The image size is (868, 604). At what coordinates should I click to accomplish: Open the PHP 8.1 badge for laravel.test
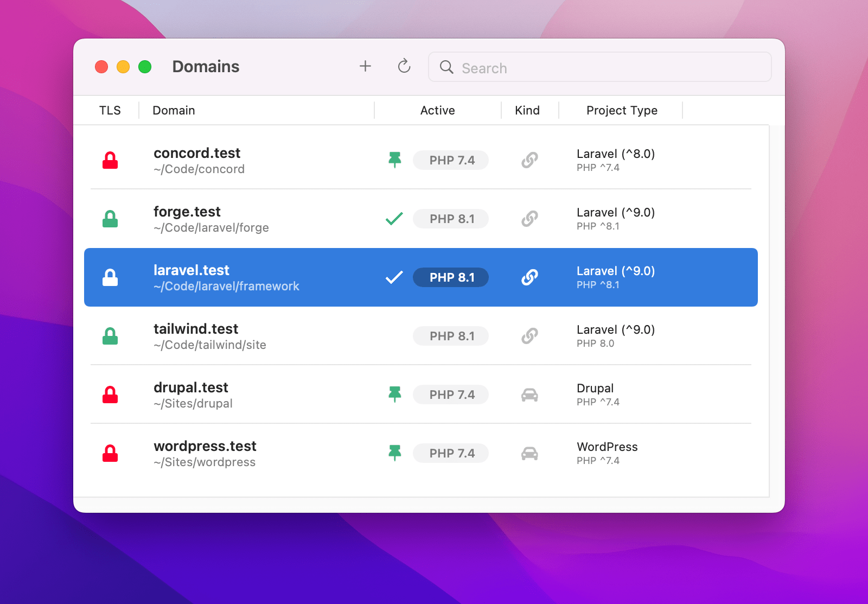pos(451,277)
